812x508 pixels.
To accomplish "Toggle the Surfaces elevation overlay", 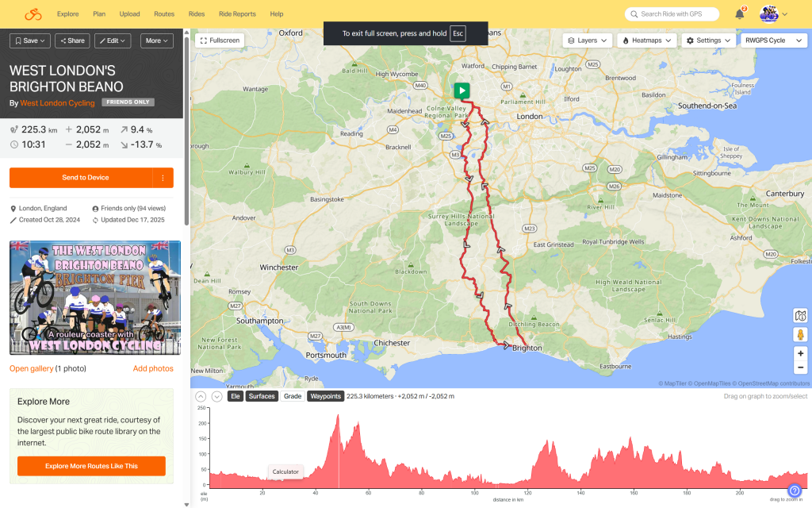I will click(261, 396).
